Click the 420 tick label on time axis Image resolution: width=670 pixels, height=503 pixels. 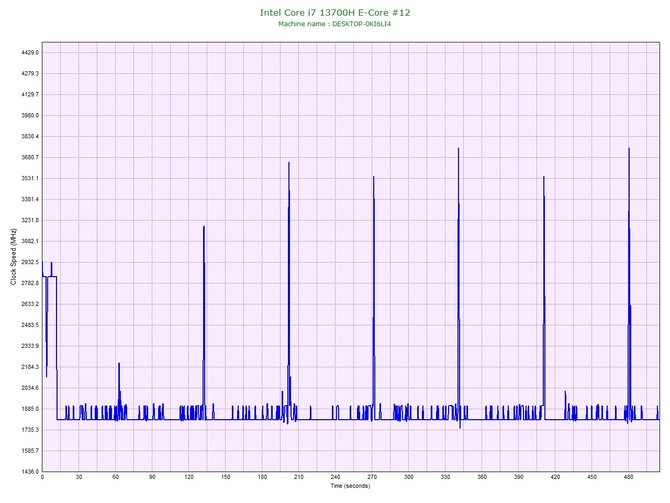555,477
